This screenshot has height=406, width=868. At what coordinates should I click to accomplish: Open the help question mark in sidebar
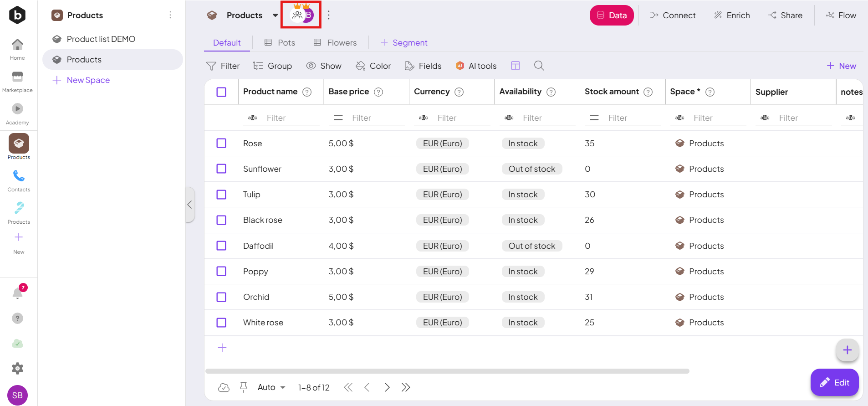click(17, 318)
